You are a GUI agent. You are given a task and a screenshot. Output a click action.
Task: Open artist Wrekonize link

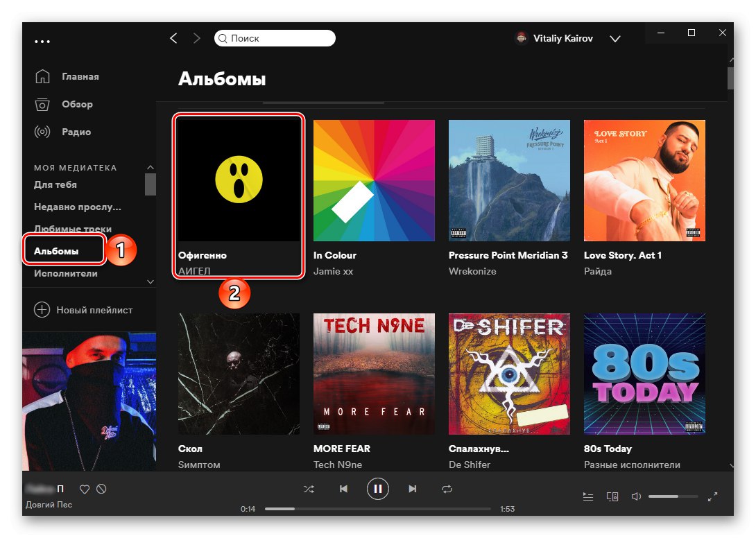pos(472,271)
